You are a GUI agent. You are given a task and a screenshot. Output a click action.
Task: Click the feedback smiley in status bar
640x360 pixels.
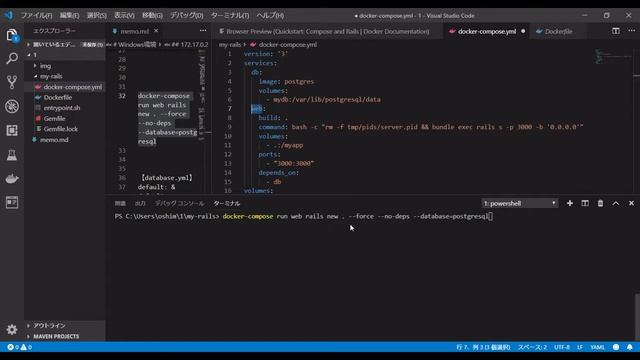616,347
